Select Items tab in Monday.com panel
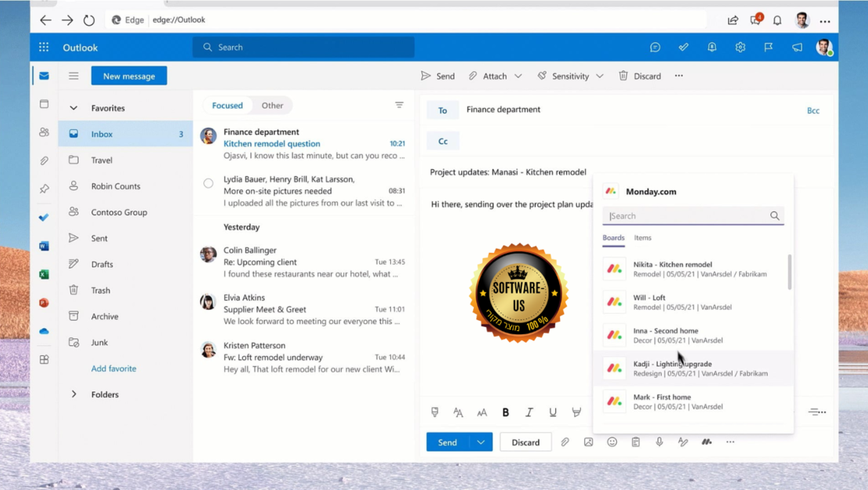 coord(643,238)
